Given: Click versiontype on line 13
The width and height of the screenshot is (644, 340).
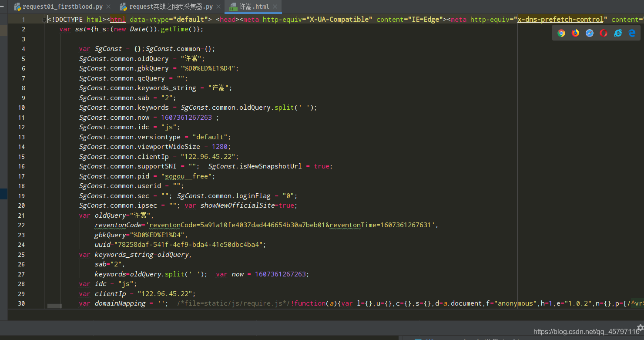Looking at the screenshot, I should pos(159,137).
